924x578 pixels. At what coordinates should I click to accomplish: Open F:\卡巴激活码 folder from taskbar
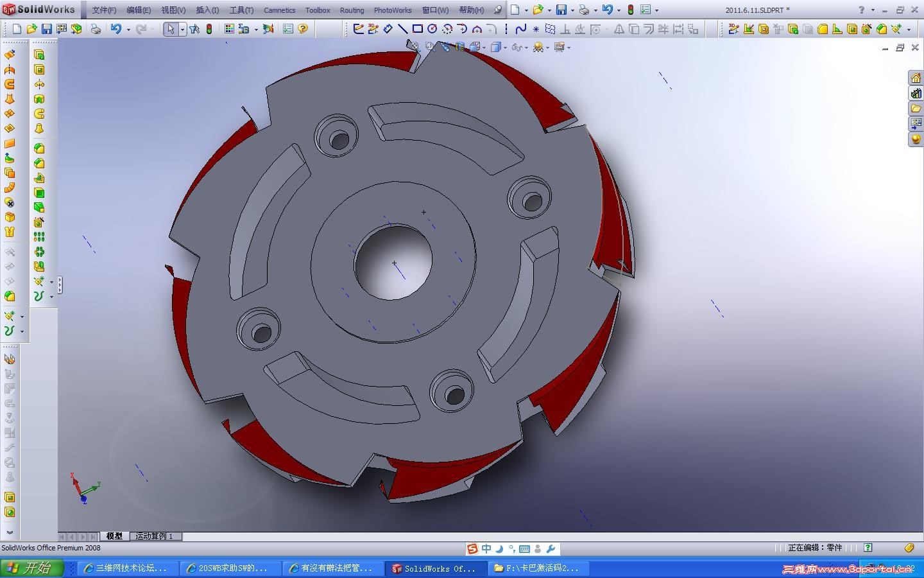(539, 568)
